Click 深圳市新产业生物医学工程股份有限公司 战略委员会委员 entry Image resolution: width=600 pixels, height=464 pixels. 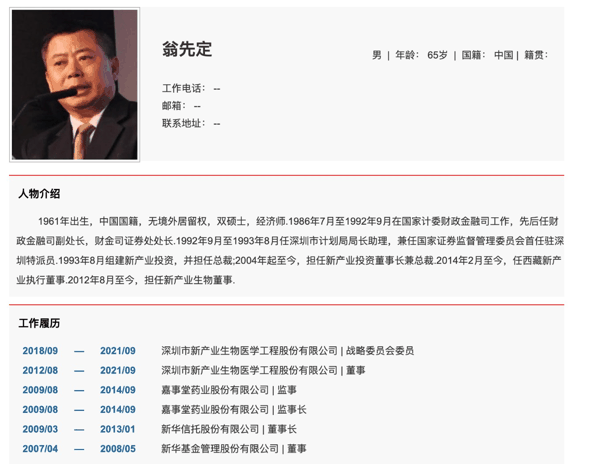coord(287,351)
